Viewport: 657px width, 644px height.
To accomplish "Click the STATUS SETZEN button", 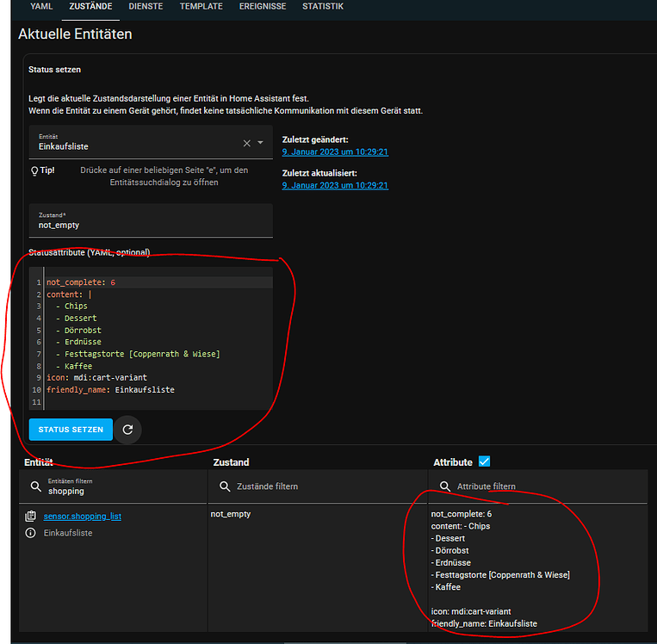I will 71,430.
